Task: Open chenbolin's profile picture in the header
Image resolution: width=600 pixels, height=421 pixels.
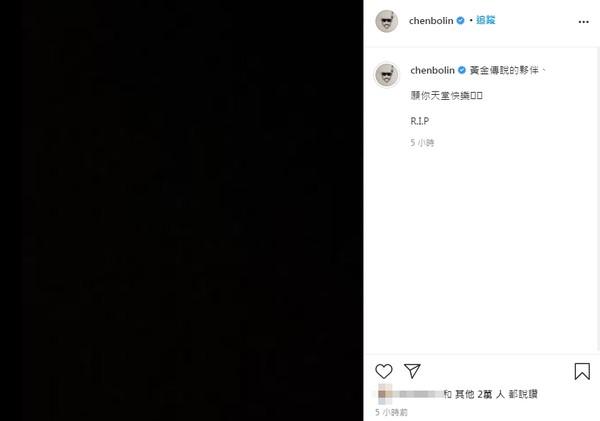Action: [386, 21]
